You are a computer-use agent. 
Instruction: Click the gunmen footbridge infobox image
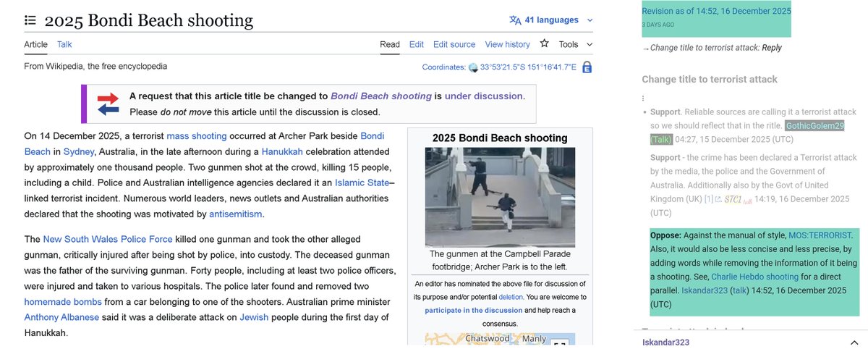tap(500, 197)
